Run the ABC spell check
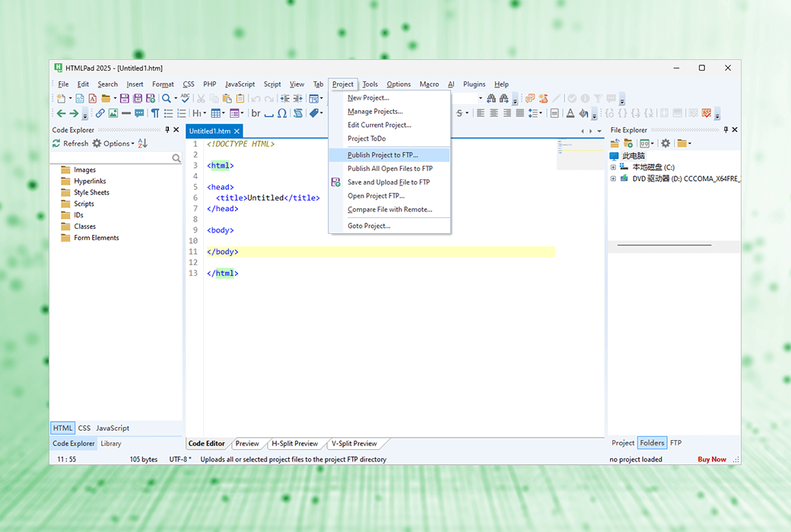Image resolution: width=791 pixels, height=532 pixels. (185, 98)
